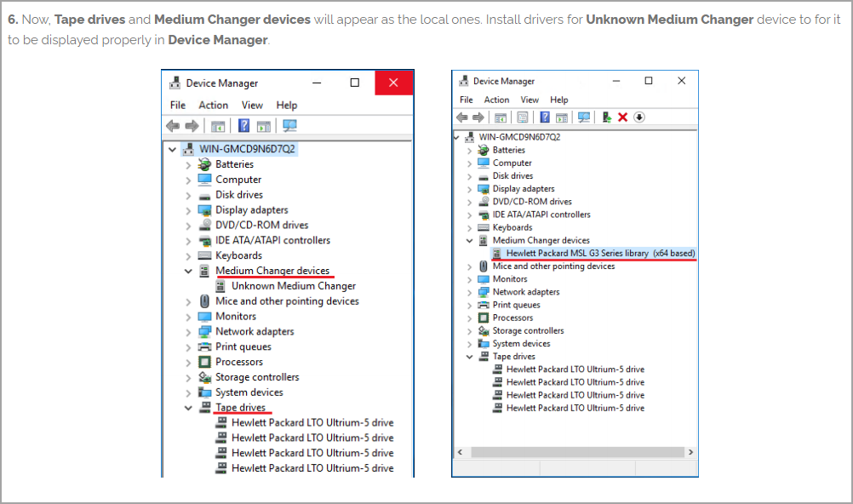Image resolution: width=853 pixels, height=504 pixels.
Task: Select last LTO Ultrium-5 drive in right window
Action: [575, 408]
